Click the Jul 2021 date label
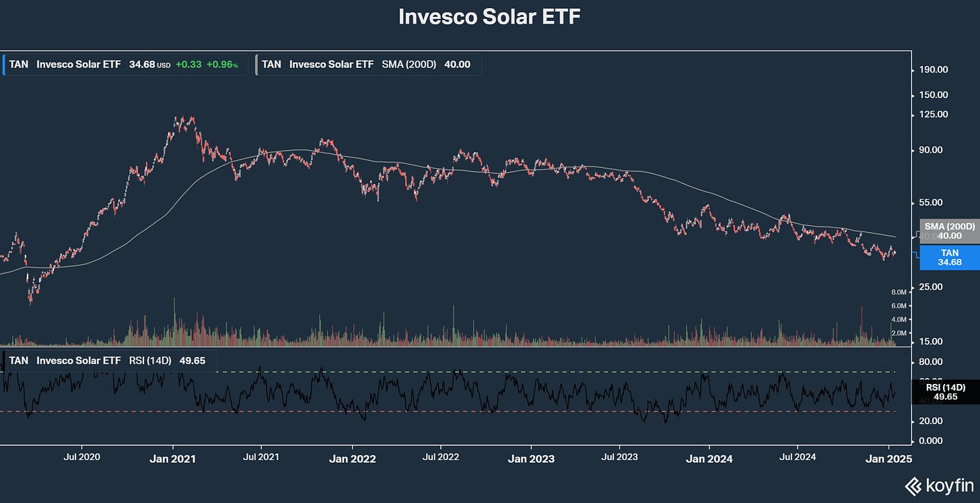The width and height of the screenshot is (980, 503). pyautogui.click(x=261, y=457)
